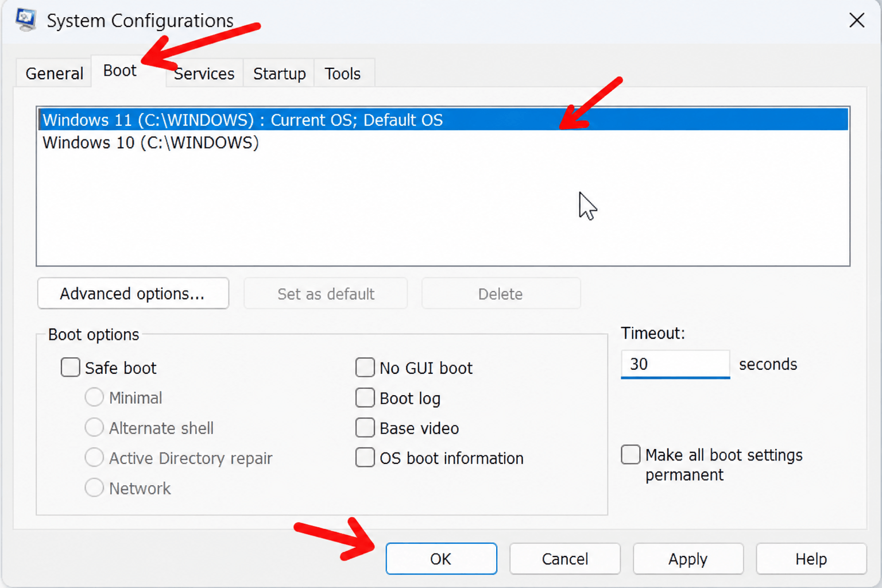
Task: Click the Delete boot entry button
Action: point(501,294)
